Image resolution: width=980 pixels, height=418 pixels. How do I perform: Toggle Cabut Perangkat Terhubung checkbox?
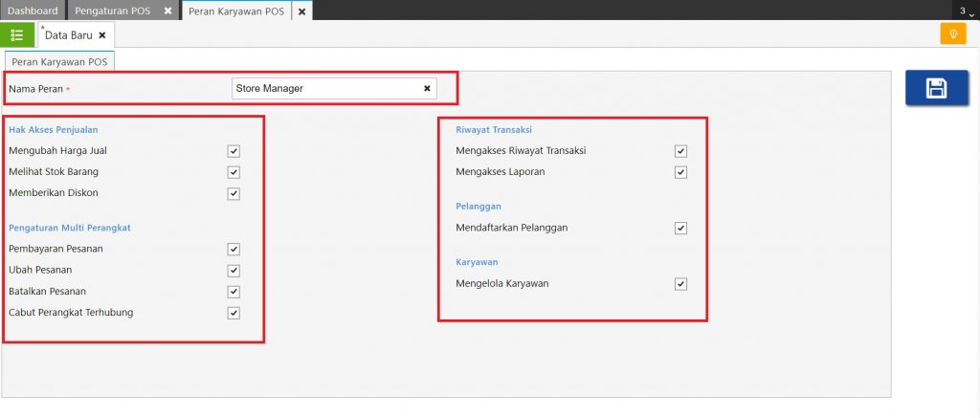(x=234, y=313)
